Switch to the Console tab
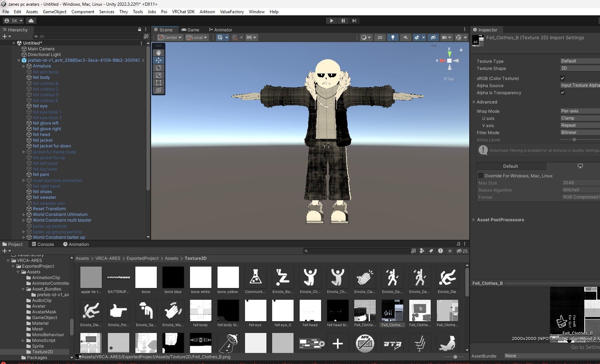 (x=43, y=244)
